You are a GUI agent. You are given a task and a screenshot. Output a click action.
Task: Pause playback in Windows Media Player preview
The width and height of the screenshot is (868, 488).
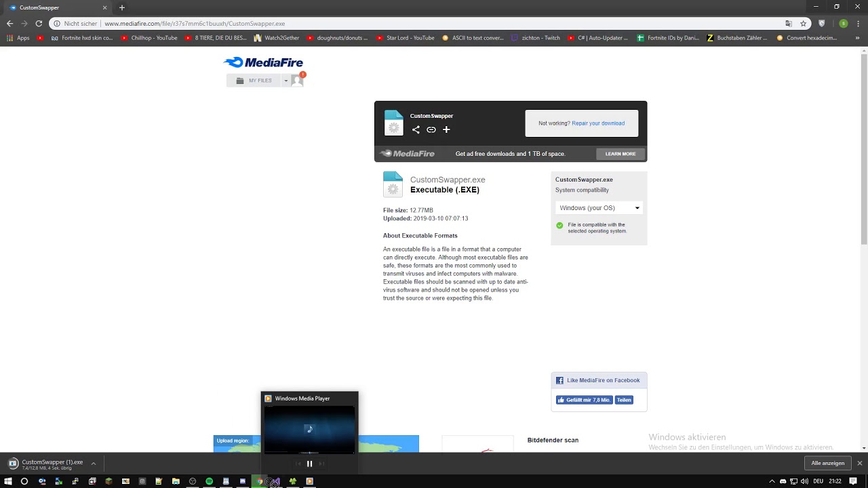[x=309, y=464]
